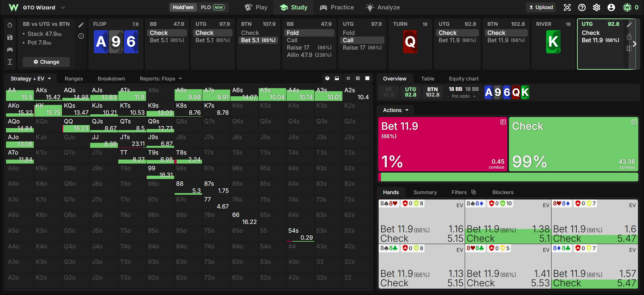Go to the Practice tab
The height and width of the screenshot is (295, 644).
[x=337, y=7]
